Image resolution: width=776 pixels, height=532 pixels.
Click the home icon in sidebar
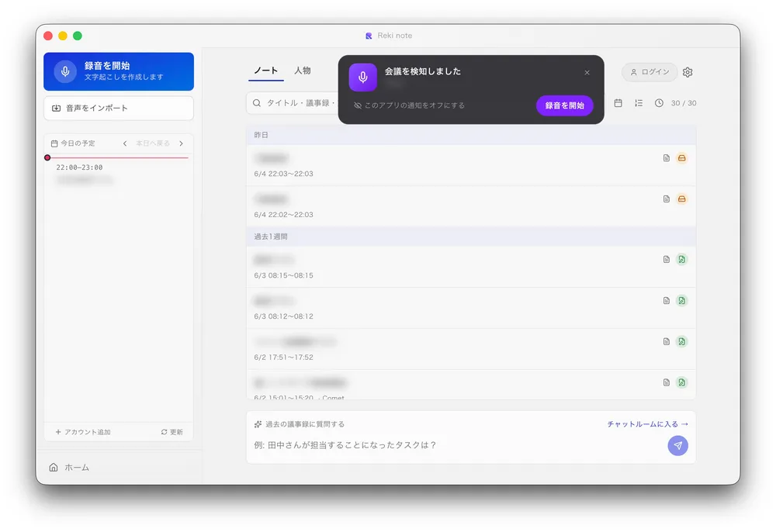tap(54, 467)
